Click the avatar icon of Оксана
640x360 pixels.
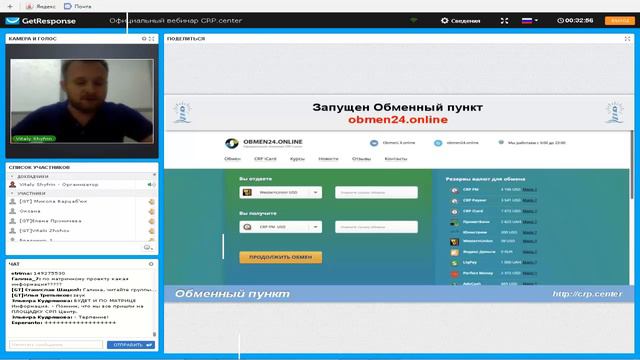click(x=13, y=211)
